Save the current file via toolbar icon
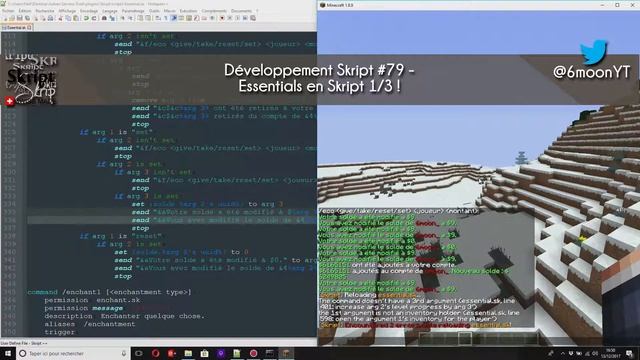640x360 pixels. tap(19, 18)
